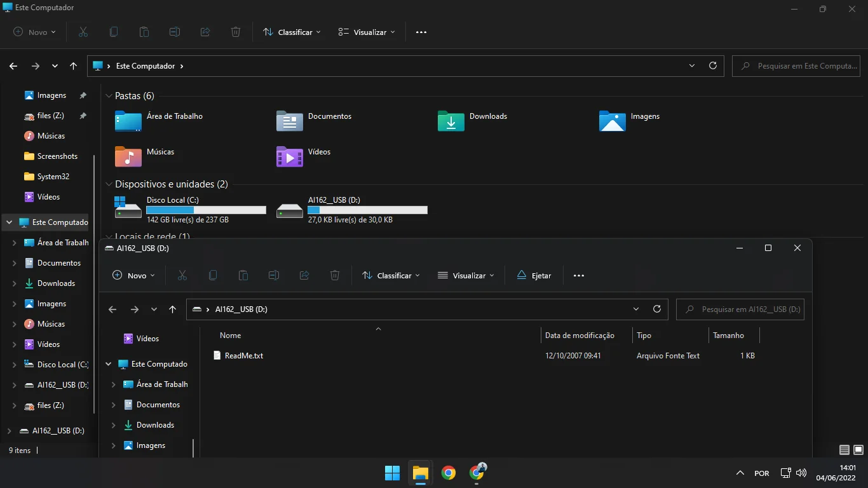This screenshot has height=488, width=868.
Task: Click the Share icon in Este Computador toolbar
Action: pos(205,32)
